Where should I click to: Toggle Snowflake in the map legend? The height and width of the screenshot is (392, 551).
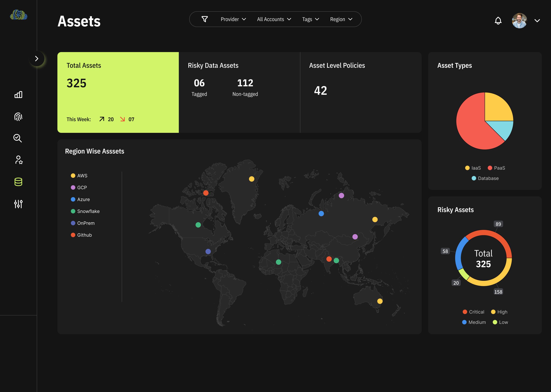[85, 211]
